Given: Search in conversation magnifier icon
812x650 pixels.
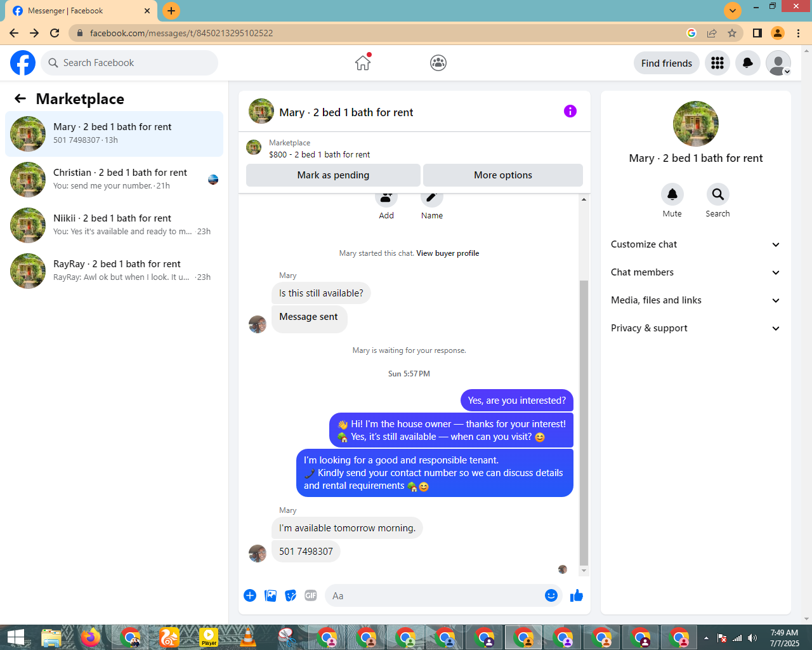Looking at the screenshot, I should click(718, 194).
